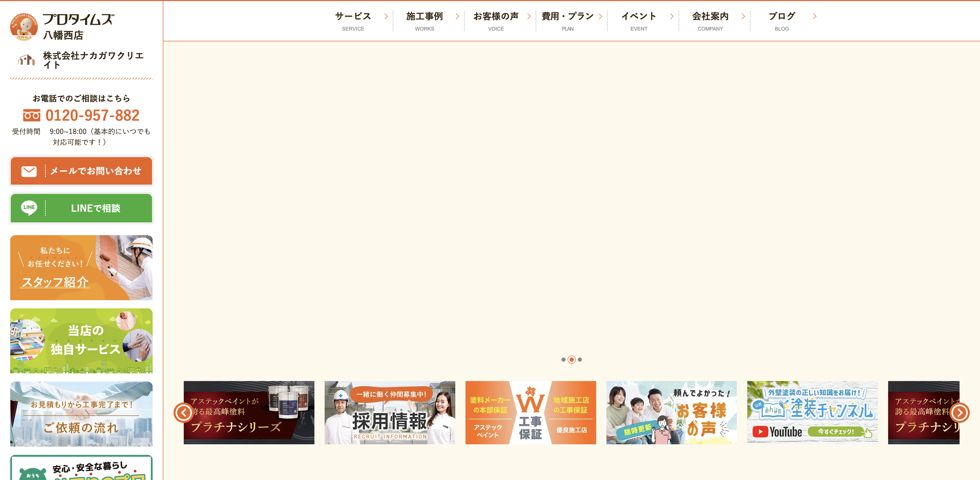Open the プラチナシリーズ carousel banner

coord(249,413)
